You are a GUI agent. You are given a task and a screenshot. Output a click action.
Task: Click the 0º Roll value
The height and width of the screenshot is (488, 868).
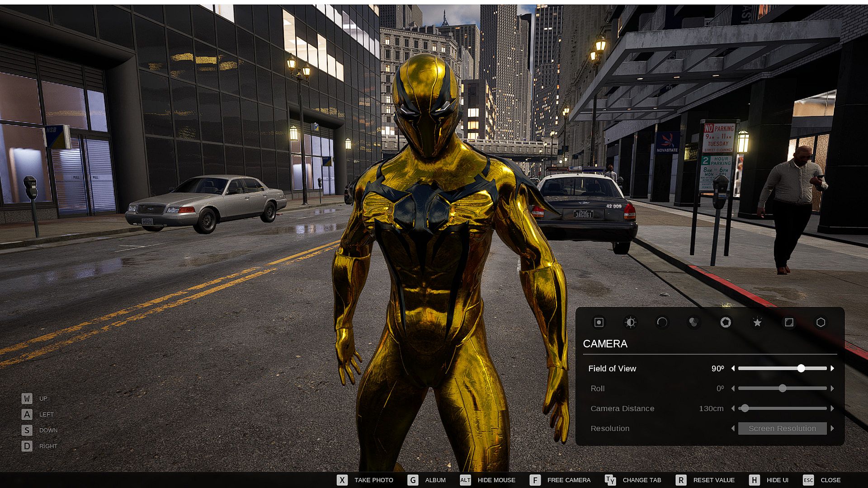click(720, 388)
